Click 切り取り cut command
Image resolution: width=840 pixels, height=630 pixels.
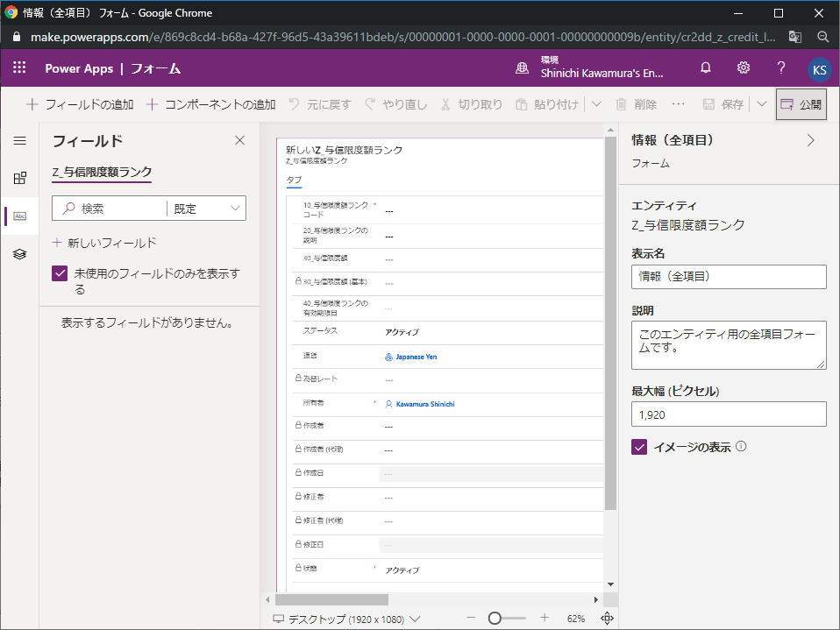click(472, 104)
